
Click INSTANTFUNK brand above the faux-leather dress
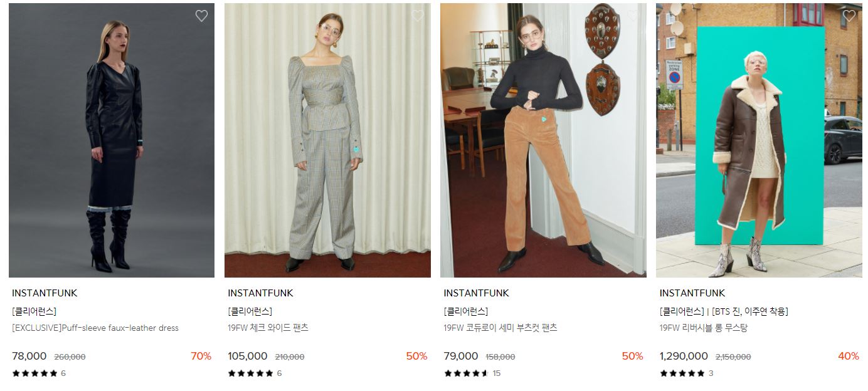[x=45, y=293]
